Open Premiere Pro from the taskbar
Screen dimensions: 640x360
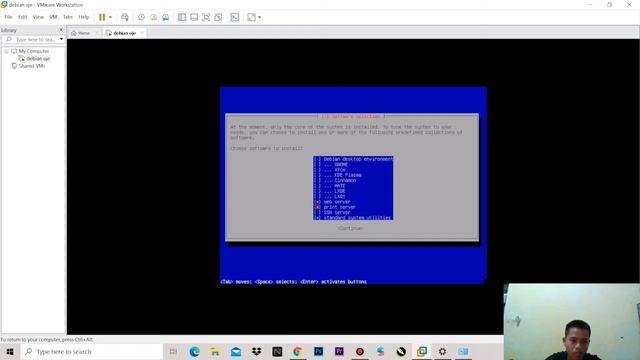[x=339, y=351]
